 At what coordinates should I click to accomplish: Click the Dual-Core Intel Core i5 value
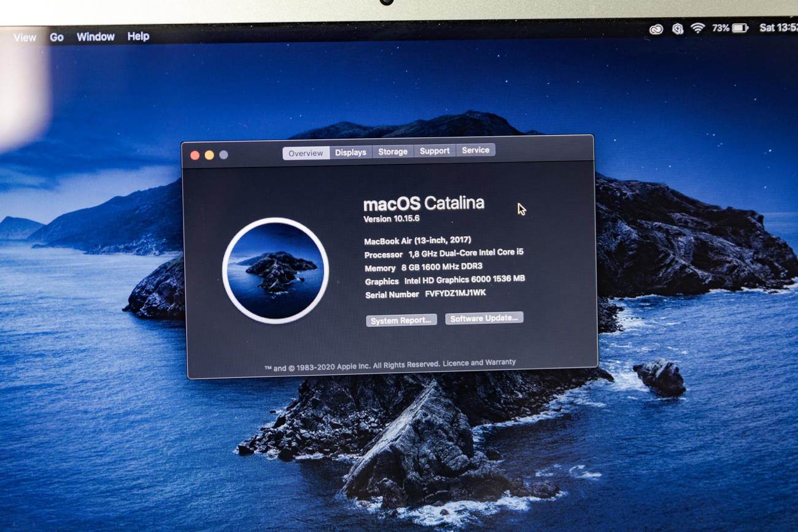466,252
